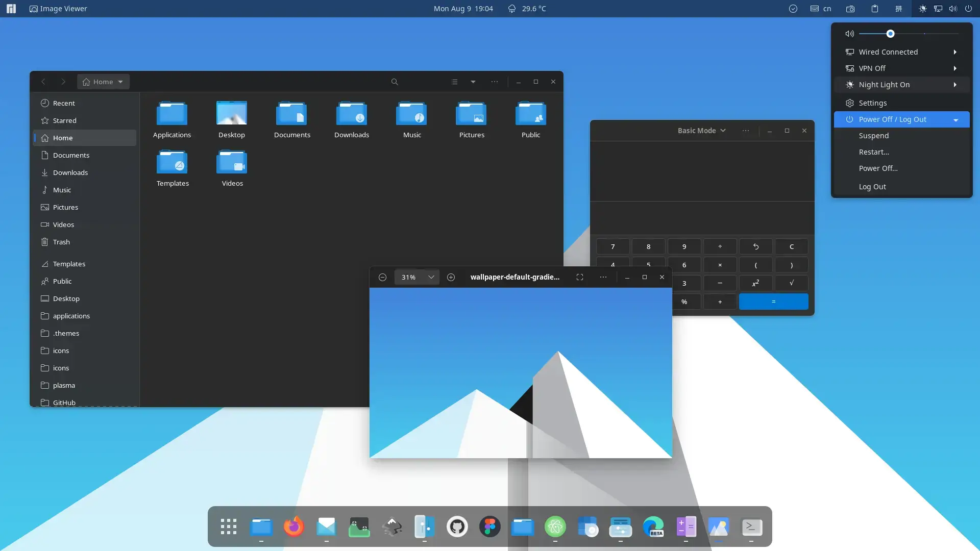Adjust the volume slider in the power menu
This screenshot has width=980, height=551.
(x=890, y=33)
